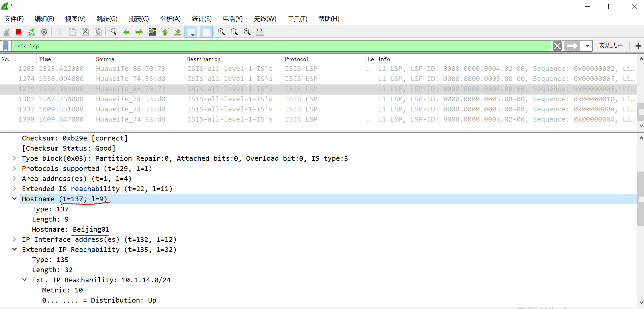The width and height of the screenshot is (644, 309).
Task: Select the Hostname: Beijing01 field
Action: coord(70,230)
